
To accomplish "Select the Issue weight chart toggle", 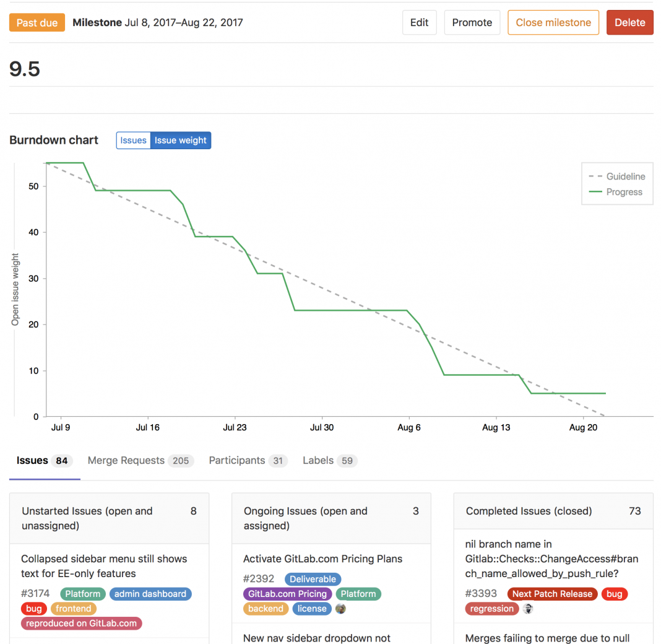I will pyautogui.click(x=180, y=140).
